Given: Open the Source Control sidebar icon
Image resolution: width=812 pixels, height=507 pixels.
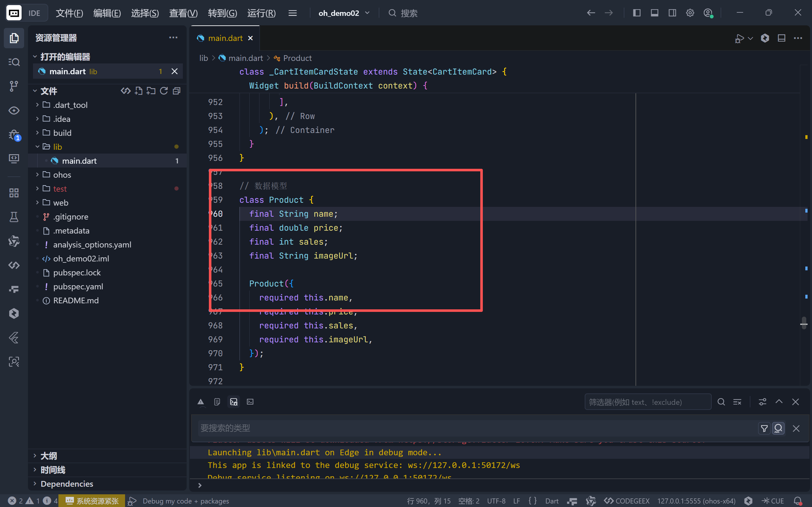Looking at the screenshot, I should (x=14, y=86).
